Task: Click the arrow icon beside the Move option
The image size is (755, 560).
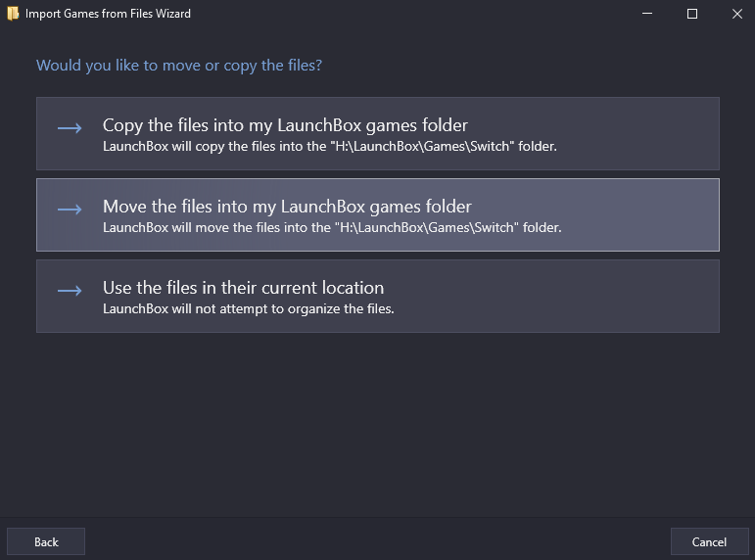Action: tap(70, 209)
